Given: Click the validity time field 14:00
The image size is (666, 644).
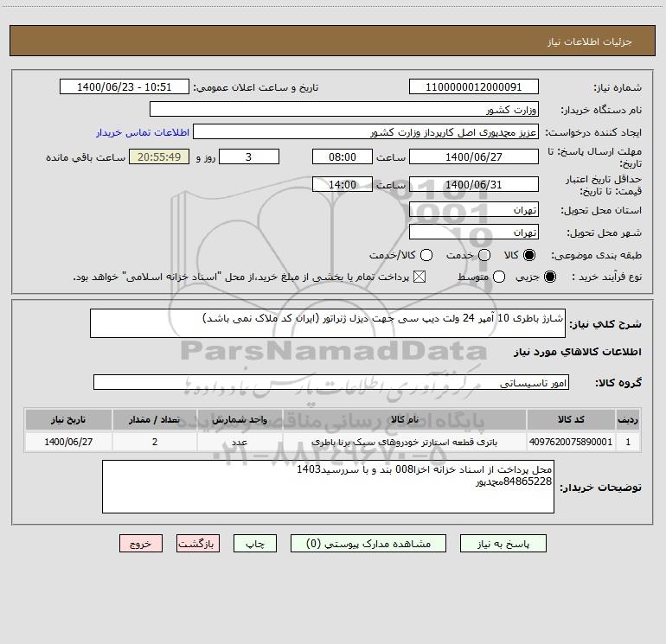Looking at the screenshot, I should tap(343, 184).
